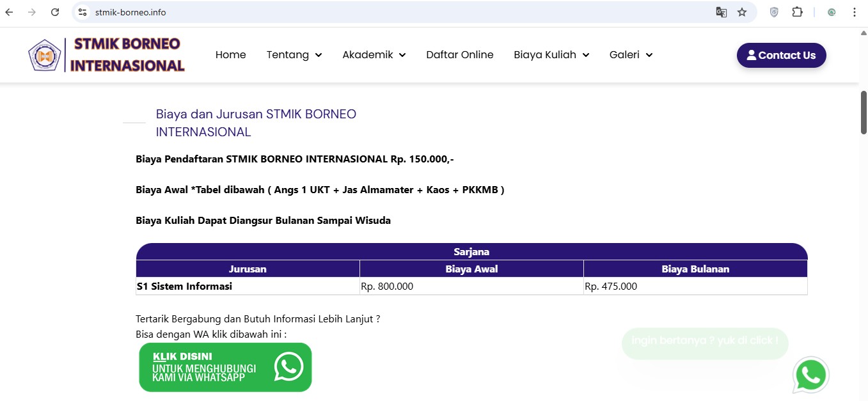Select the 'Rp. 800.000' cell
This screenshot has width=868, height=401.
point(471,287)
